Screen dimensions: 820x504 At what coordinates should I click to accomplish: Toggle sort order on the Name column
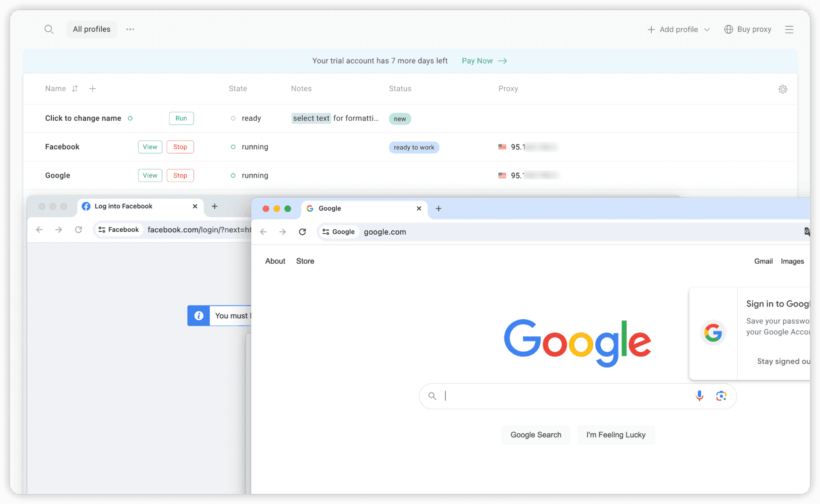tap(75, 88)
